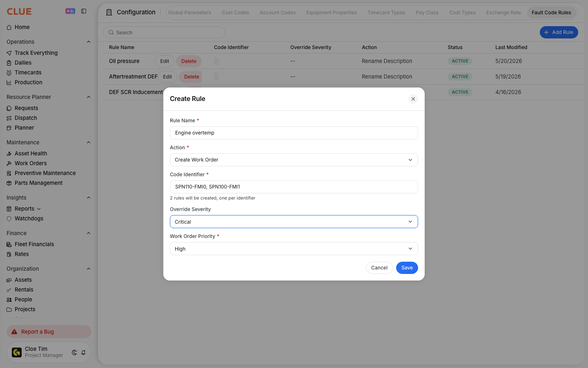Select the Fault Code Rules tab
Viewport: 588px width, 368px height.
(551, 13)
